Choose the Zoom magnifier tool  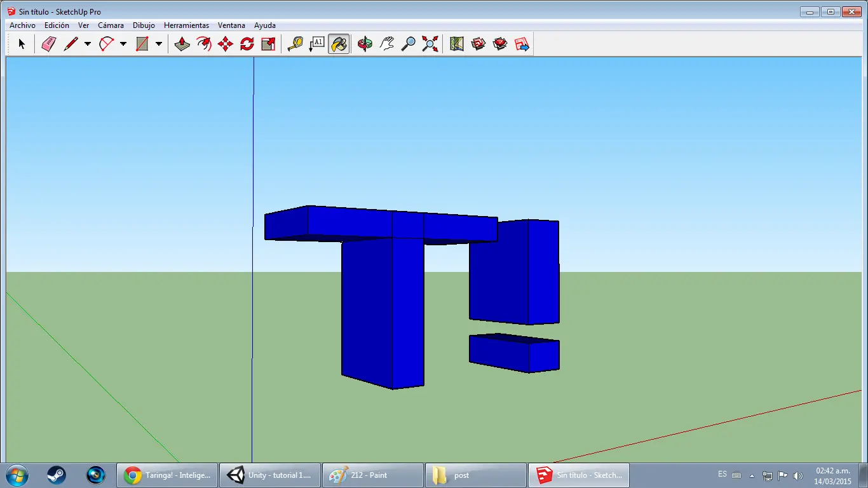[408, 44]
